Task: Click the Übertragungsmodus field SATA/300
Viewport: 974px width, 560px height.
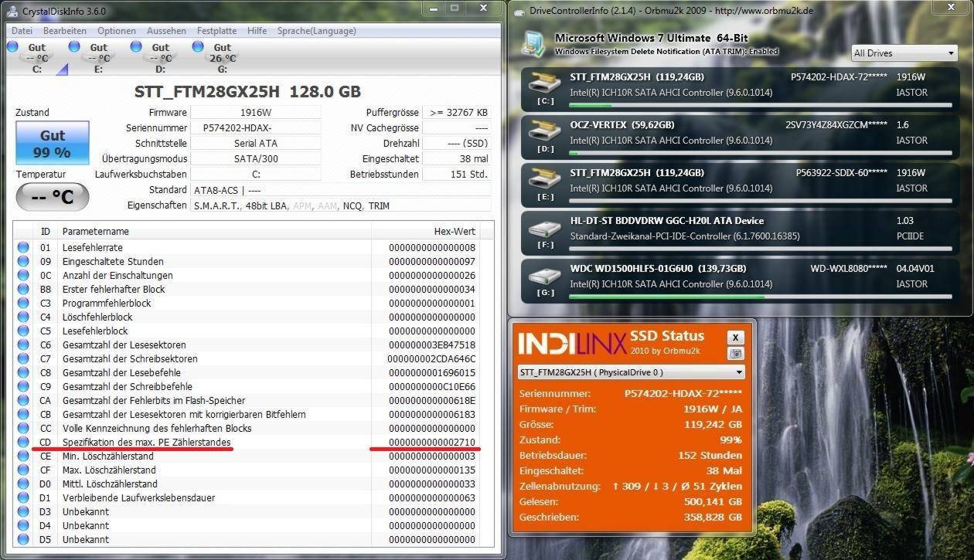Action: tap(255, 158)
